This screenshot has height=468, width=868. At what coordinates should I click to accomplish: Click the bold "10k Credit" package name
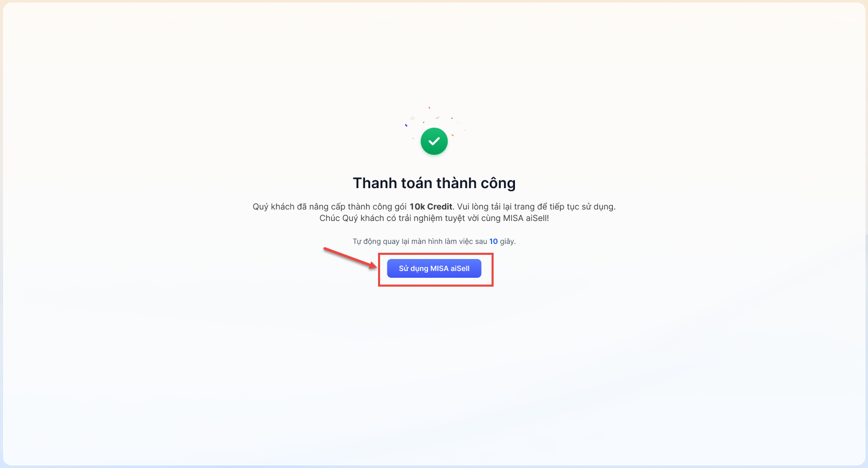(x=431, y=206)
